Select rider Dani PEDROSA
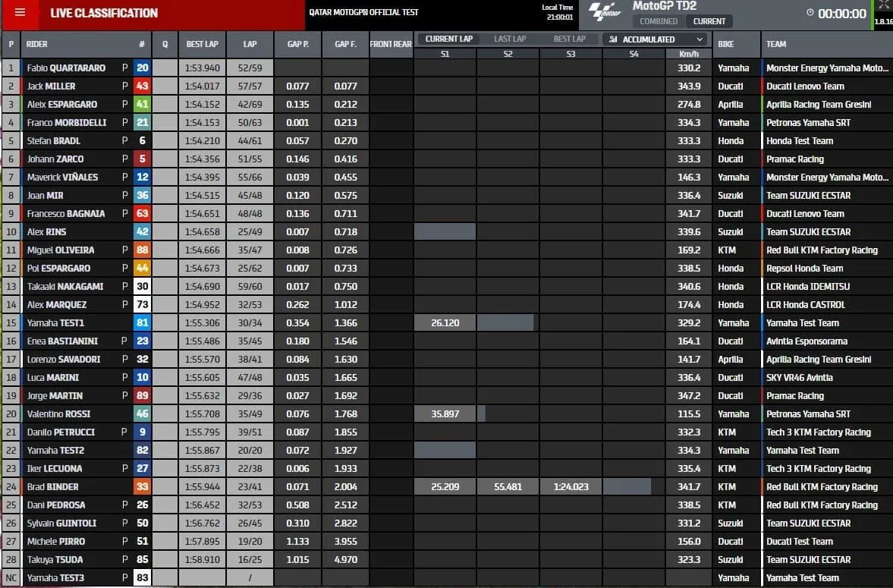This screenshot has width=893, height=588. [x=56, y=505]
